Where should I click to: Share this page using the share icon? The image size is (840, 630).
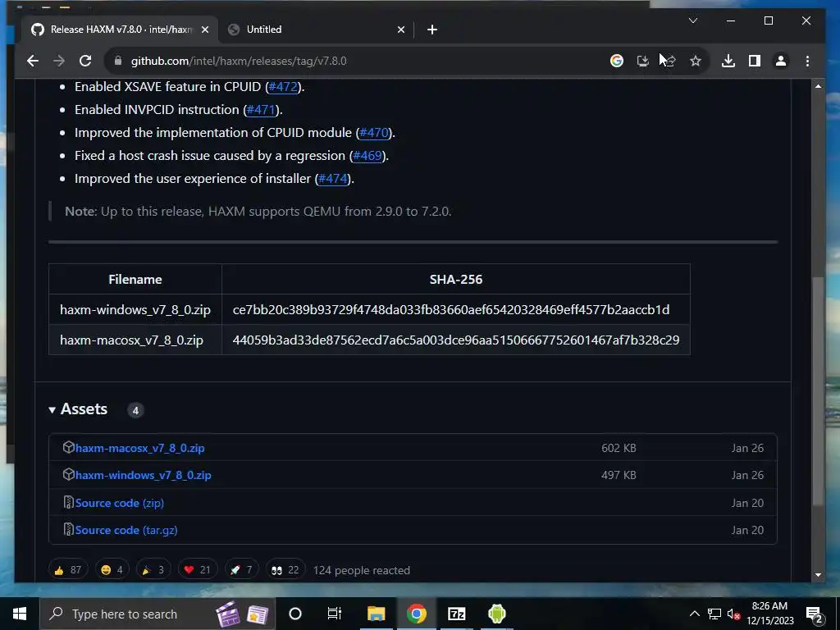click(x=669, y=61)
